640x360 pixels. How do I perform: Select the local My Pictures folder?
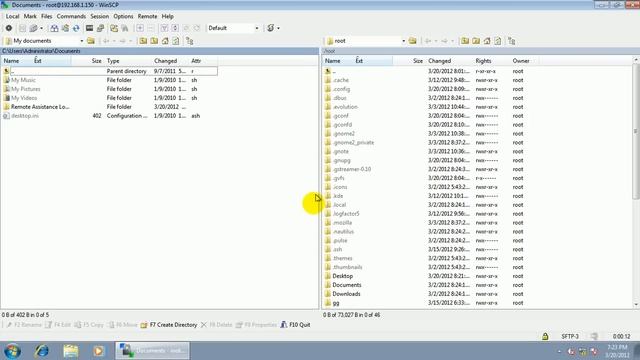[25, 89]
